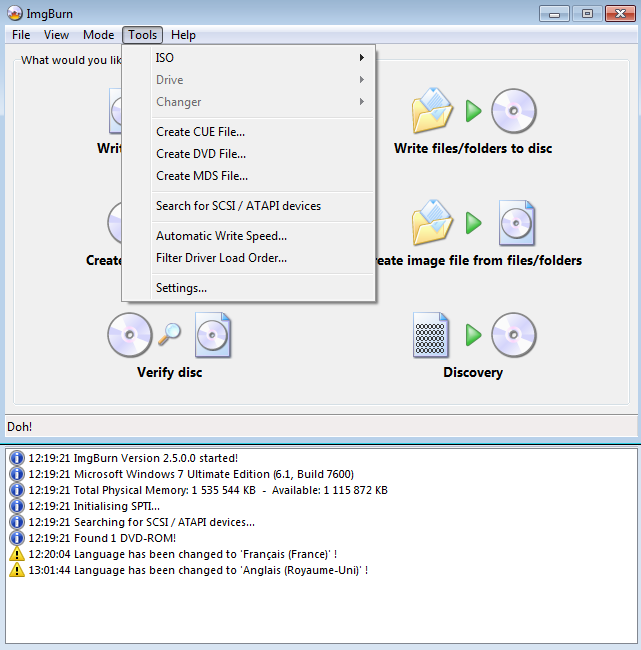The height and width of the screenshot is (650, 641).
Task: Click the ImgBurn title bar icon
Action: (15, 13)
